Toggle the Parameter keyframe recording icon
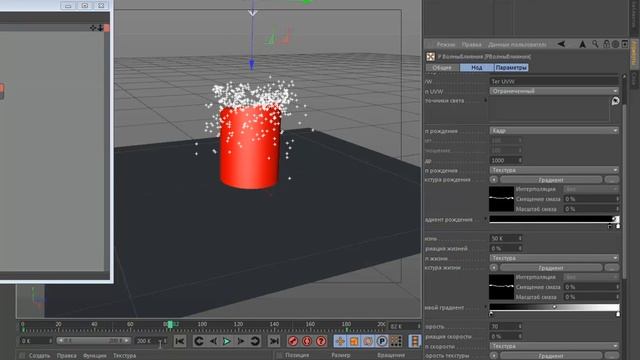Image resolution: width=640 pixels, height=360 pixels. point(382,341)
